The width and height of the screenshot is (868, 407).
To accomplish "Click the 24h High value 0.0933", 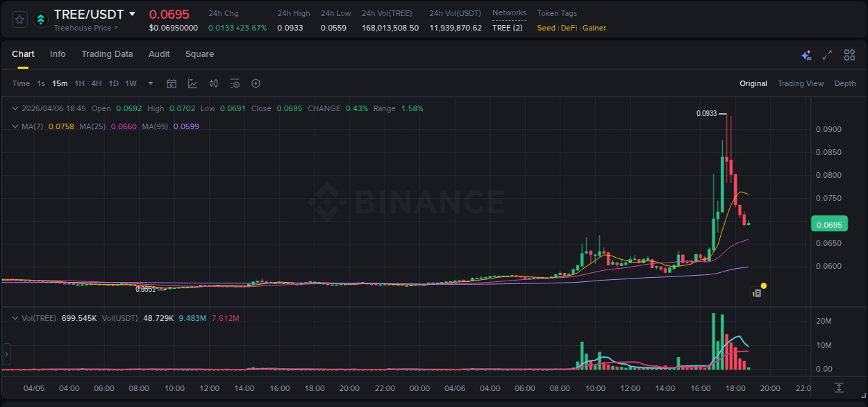I will tap(289, 28).
